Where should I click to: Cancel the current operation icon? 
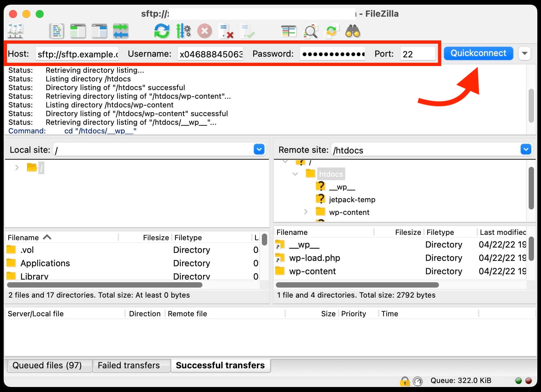coord(204,31)
